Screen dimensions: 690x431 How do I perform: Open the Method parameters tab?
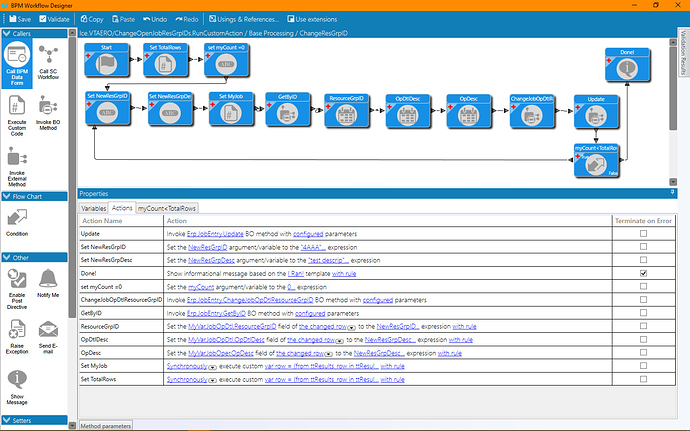tap(106, 426)
